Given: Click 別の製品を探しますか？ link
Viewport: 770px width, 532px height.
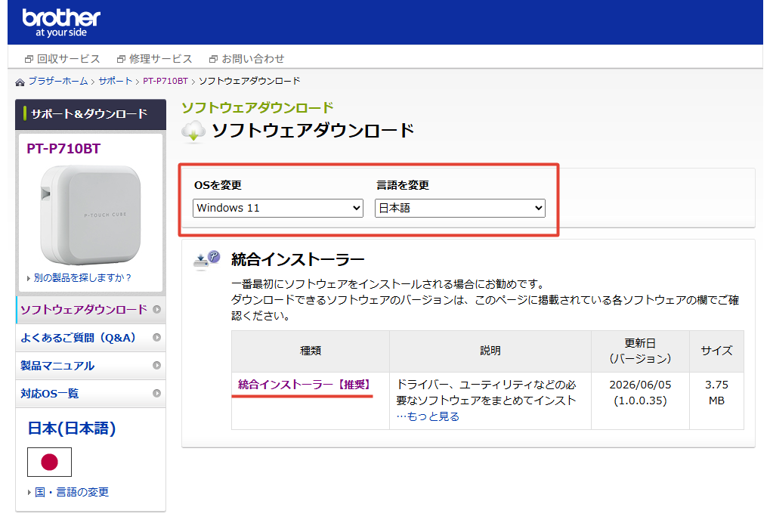Looking at the screenshot, I should (82, 278).
